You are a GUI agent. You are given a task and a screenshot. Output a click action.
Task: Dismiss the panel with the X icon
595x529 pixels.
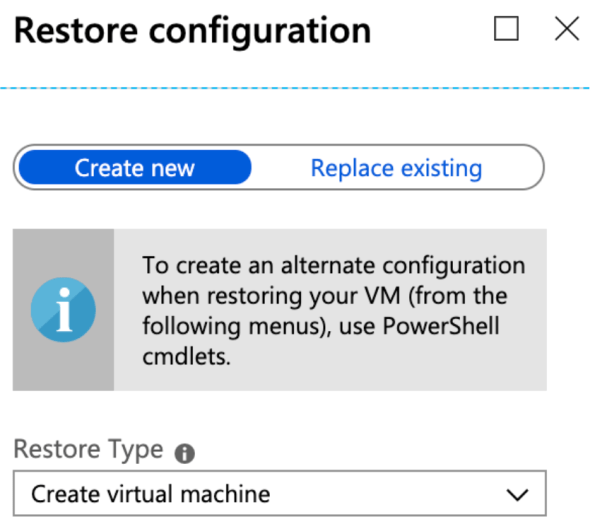pos(567,28)
